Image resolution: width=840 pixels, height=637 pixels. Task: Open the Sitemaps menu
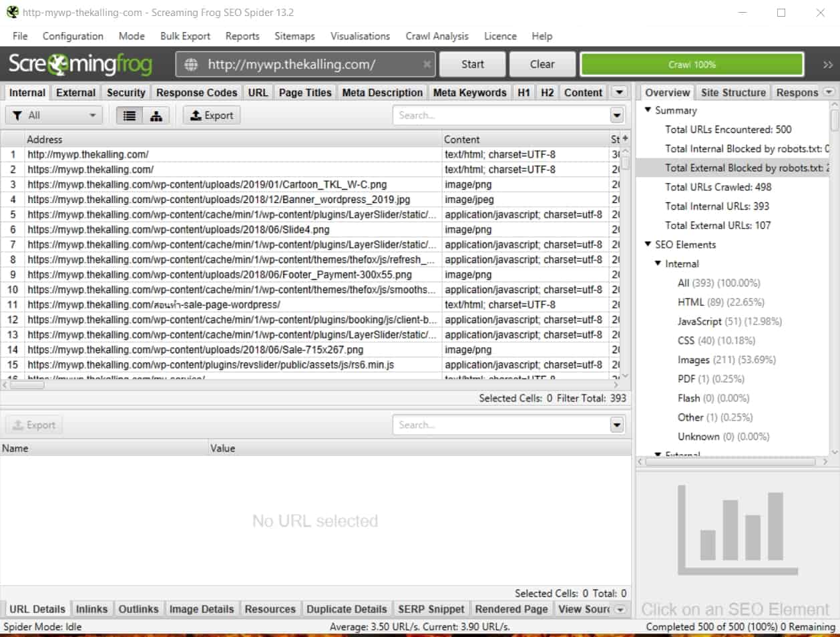coord(294,36)
